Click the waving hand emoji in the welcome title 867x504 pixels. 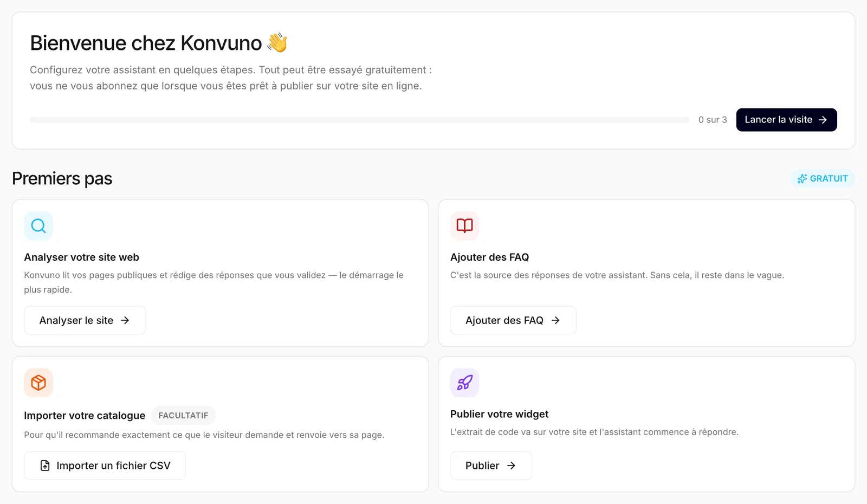277,42
